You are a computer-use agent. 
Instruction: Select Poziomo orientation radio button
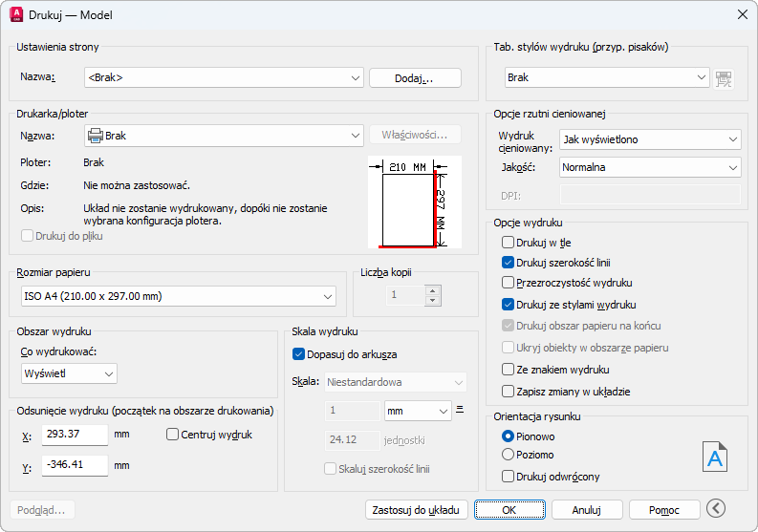509,455
